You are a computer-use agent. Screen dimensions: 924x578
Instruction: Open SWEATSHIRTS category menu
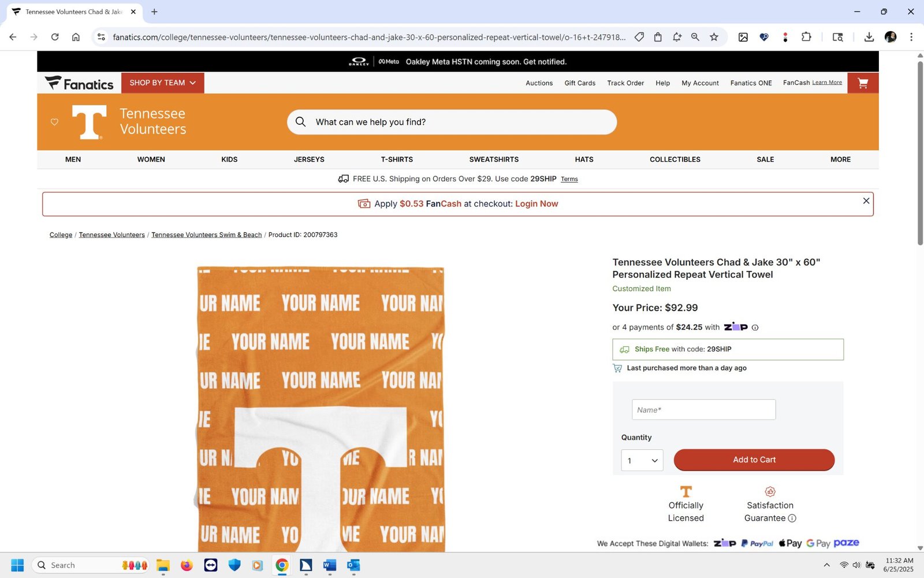494,160
